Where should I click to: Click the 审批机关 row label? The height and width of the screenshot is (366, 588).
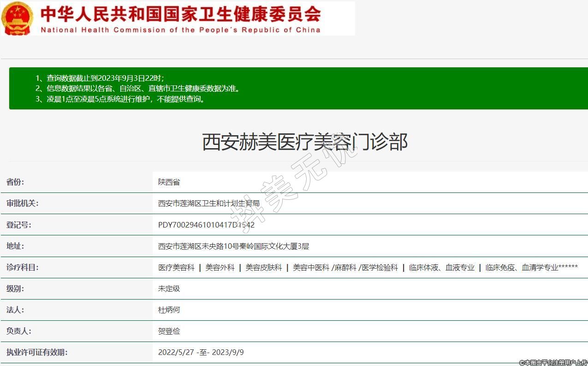pos(23,204)
